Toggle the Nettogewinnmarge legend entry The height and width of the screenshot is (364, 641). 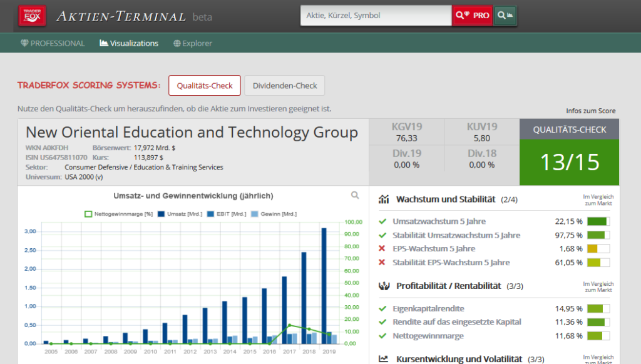point(118,214)
